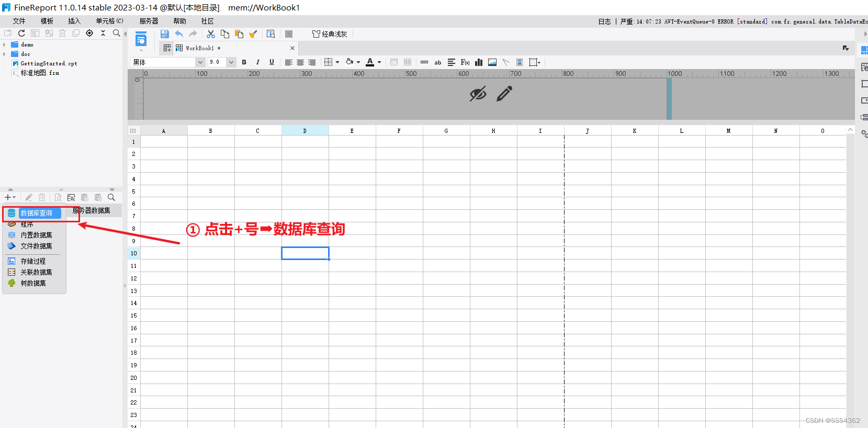
Task: Toggle Italic formatting
Action: pyautogui.click(x=257, y=62)
